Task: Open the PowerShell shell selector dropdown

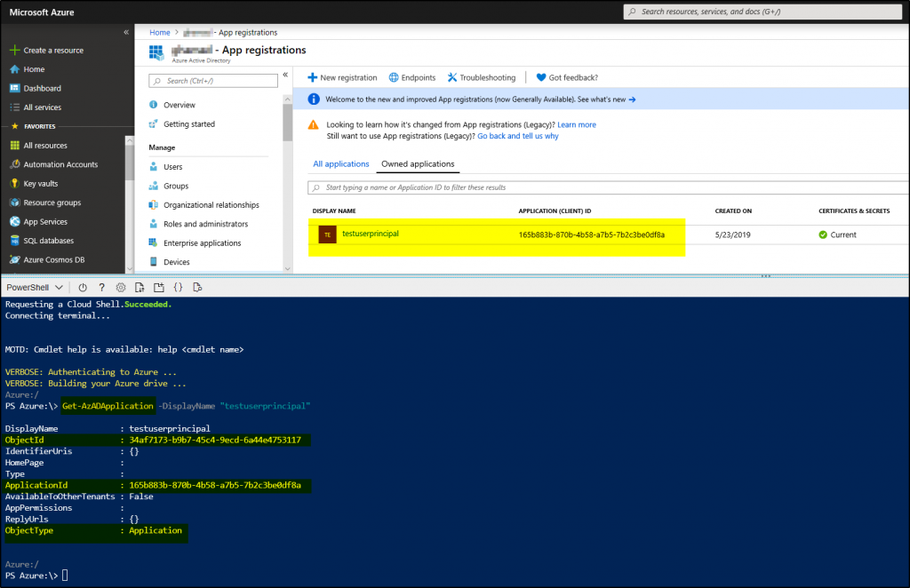Action: click(34, 287)
